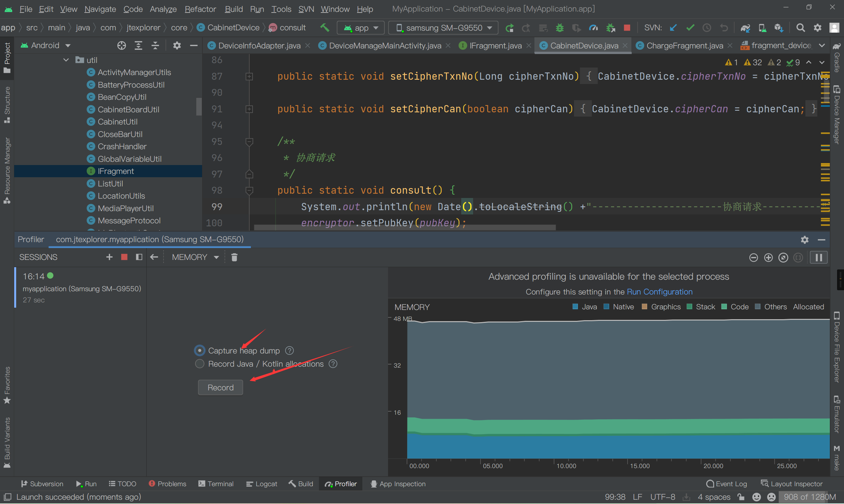The width and height of the screenshot is (844, 504).
Task: Click the Debug app bug icon
Action: [x=559, y=28]
